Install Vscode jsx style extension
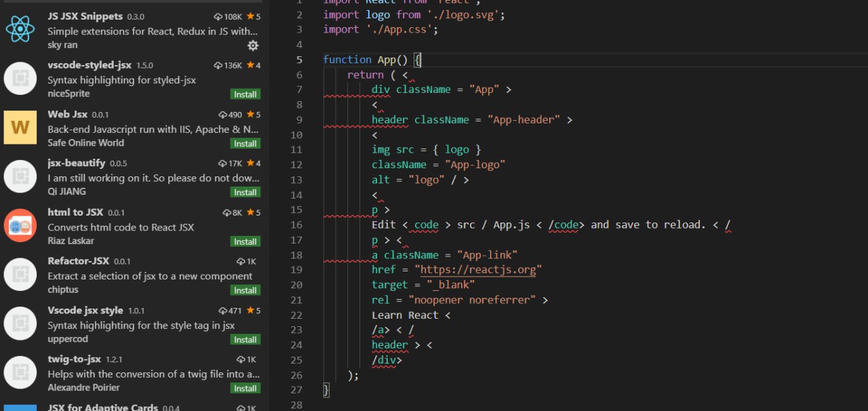The width and height of the screenshot is (868, 411). click(x=245, y=339)
